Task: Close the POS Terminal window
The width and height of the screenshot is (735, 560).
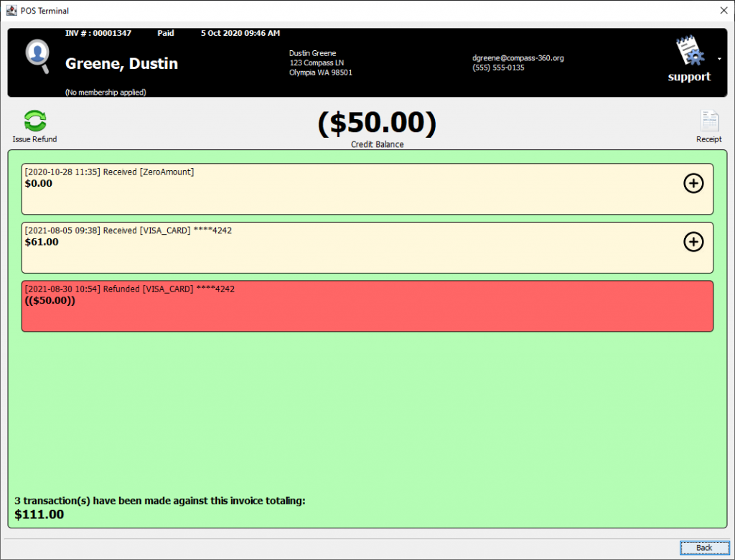Action: click(x=724, y=10)
